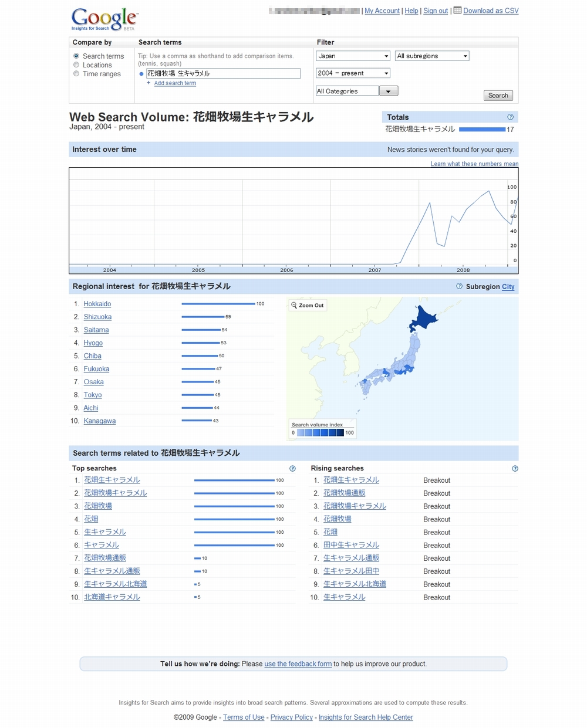Click the interest over time line chart
This screenshot has width=587, height=728.
(293, 221)
